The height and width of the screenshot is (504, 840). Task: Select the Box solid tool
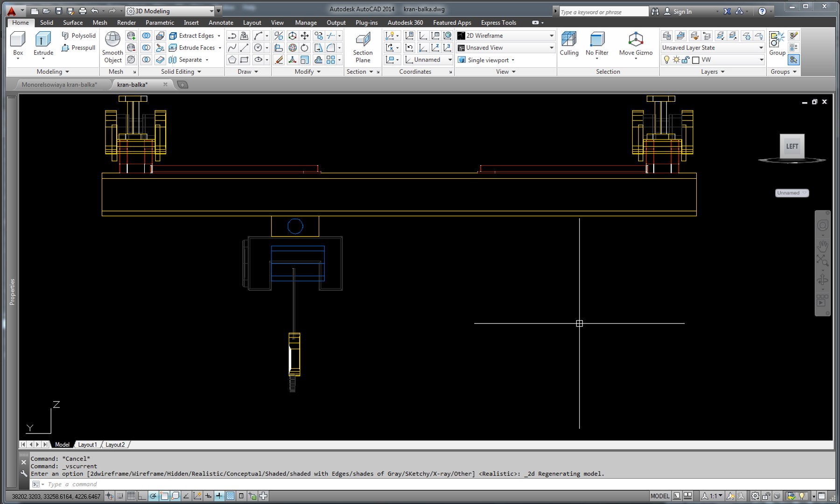click(18, 44)
